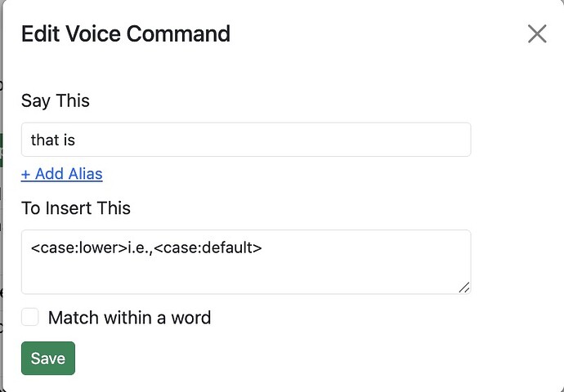Add an alias via the Add Alias link

(x=62, y=174)
